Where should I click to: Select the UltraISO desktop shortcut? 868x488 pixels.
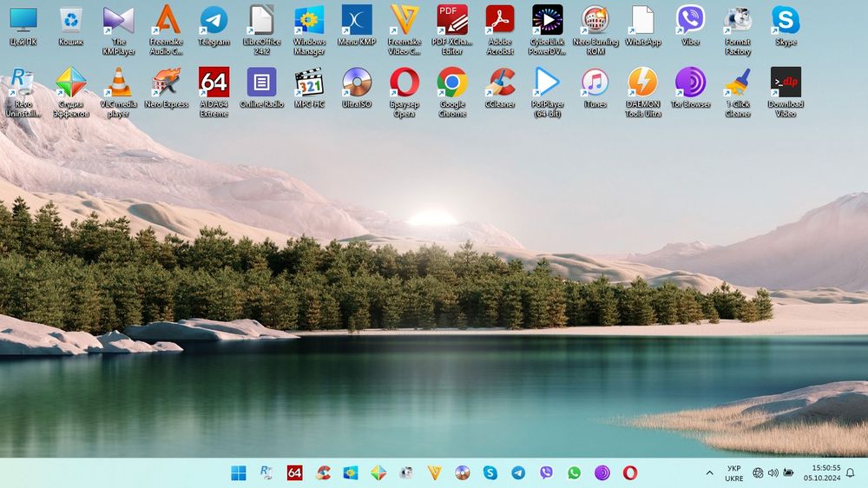pyautogui.click(x=357, y=89)
